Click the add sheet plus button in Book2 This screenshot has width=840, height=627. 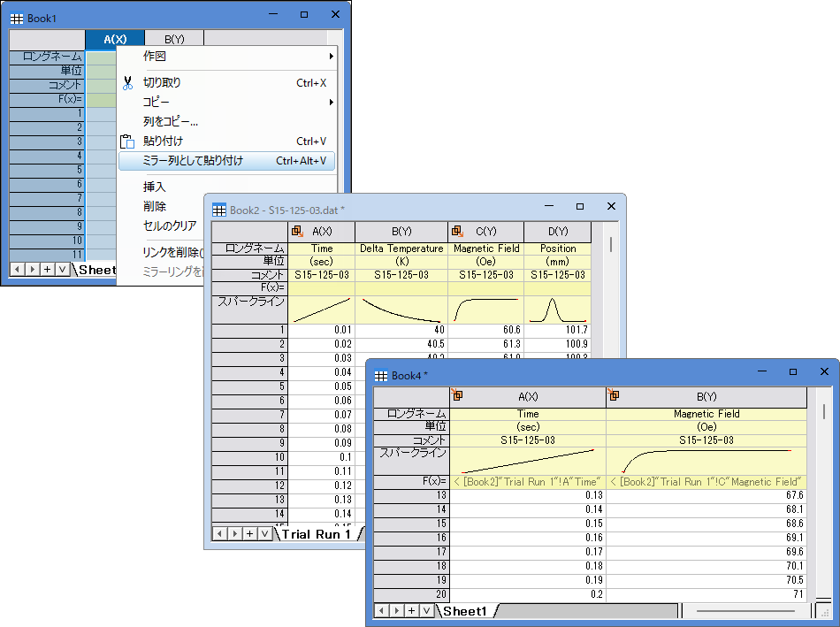click(x=249, y=534)
